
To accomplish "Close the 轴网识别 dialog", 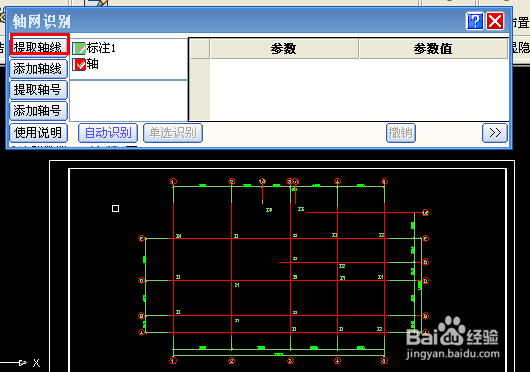I will 495,21.
